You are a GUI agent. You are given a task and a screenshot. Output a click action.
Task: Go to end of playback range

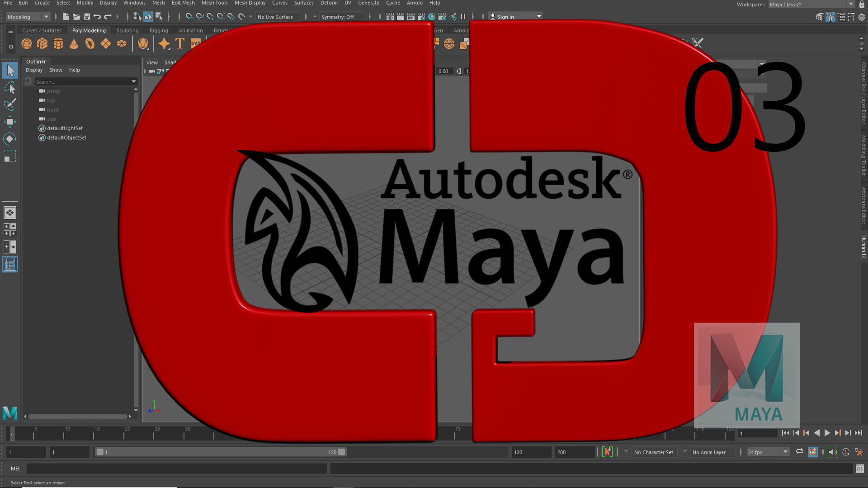coord(859,433)
